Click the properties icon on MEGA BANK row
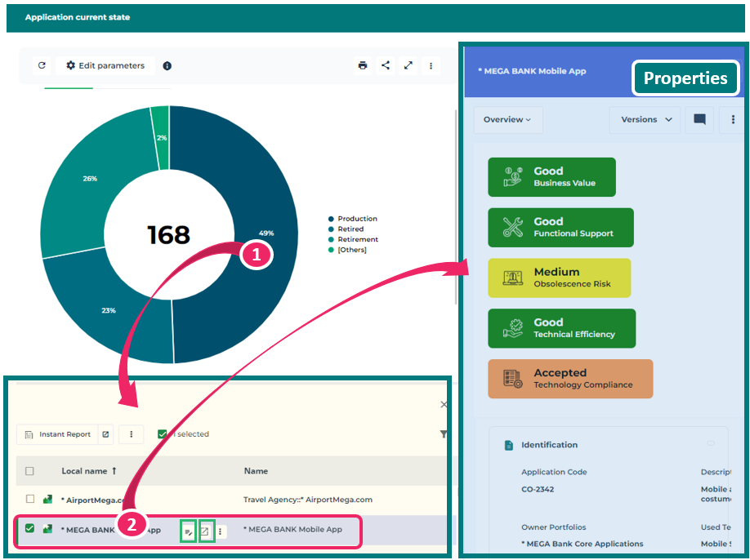 pyautogui.click(x=188, y=531)
